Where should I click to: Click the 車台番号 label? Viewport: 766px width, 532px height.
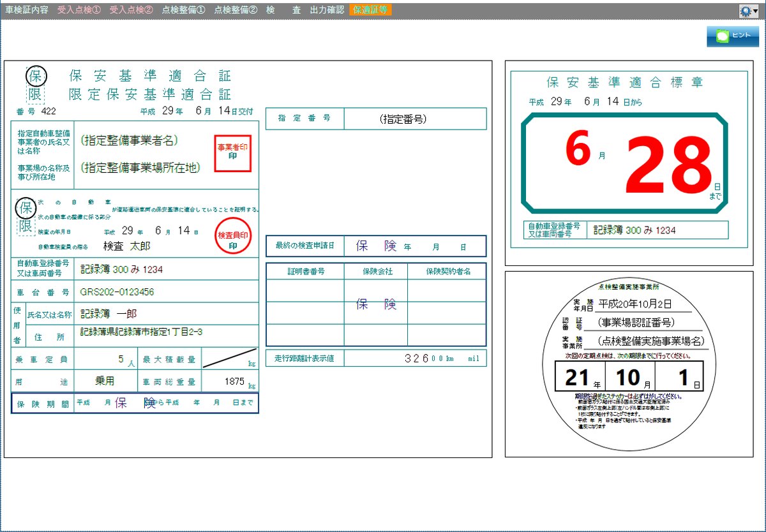pyautogui.click(x=43, y=292)
